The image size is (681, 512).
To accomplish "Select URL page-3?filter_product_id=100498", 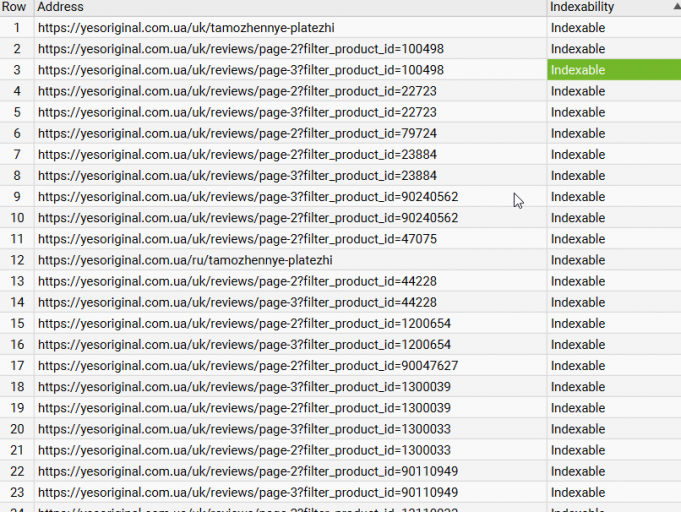I will [241, 70].
